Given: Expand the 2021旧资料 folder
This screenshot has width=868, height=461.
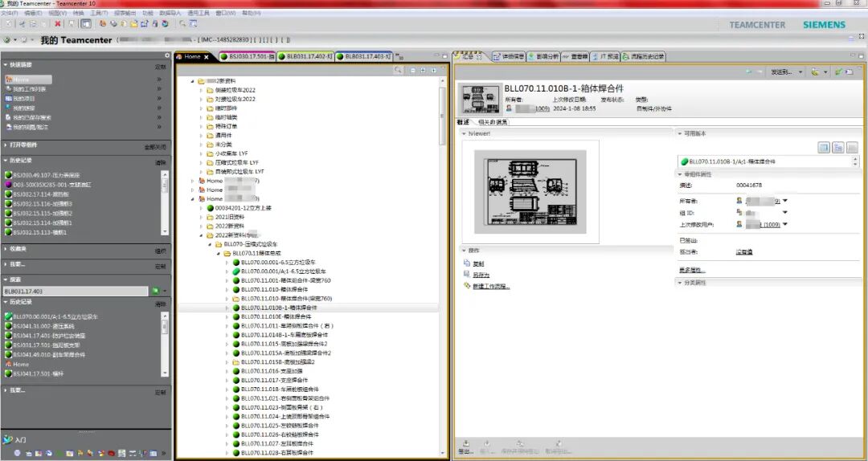Looking at the screenshot, I should coord(201,218).
